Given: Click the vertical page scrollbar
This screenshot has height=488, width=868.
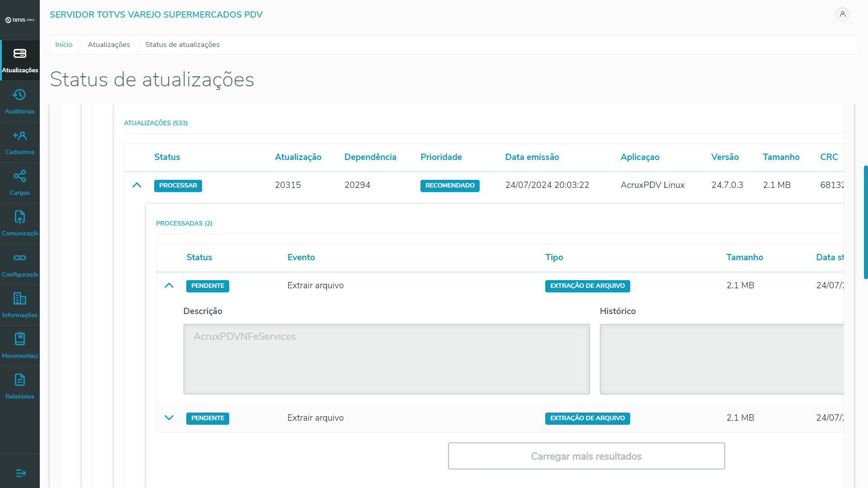Looking at the screenshot, I should pyautogui.click(x=865, y=222).
